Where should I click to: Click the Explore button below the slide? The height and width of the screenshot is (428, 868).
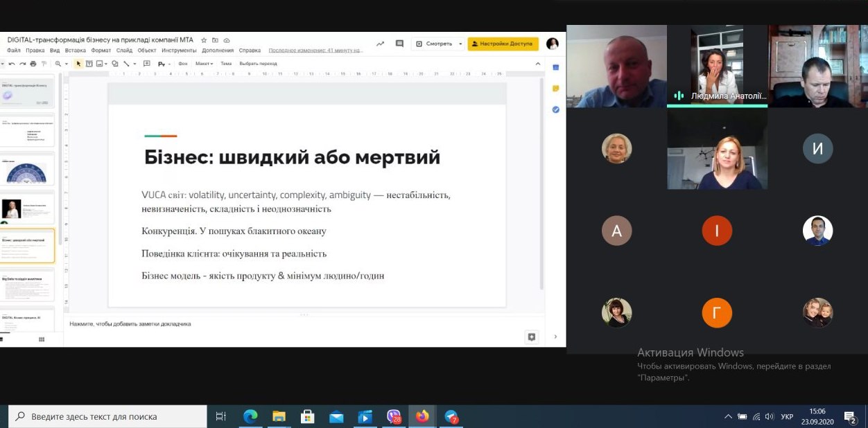532,337
